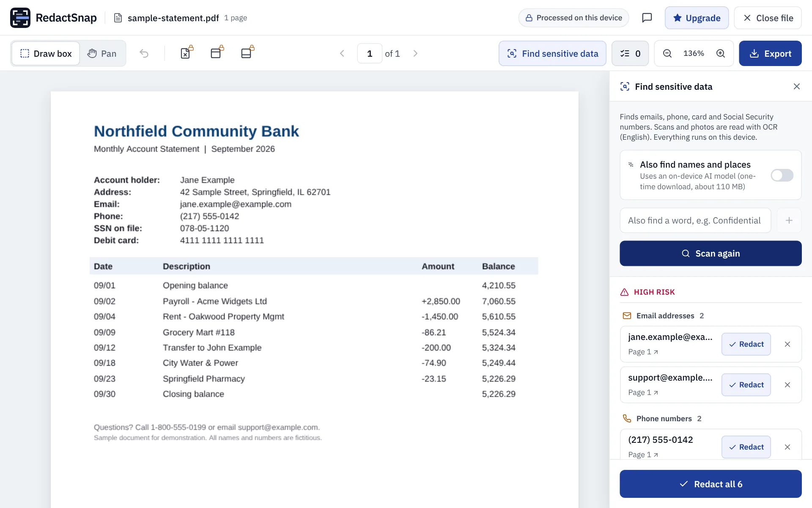
Task: Click the sample-statement.pdf file name
Action: pyautogui.click(x=173, y=18)
